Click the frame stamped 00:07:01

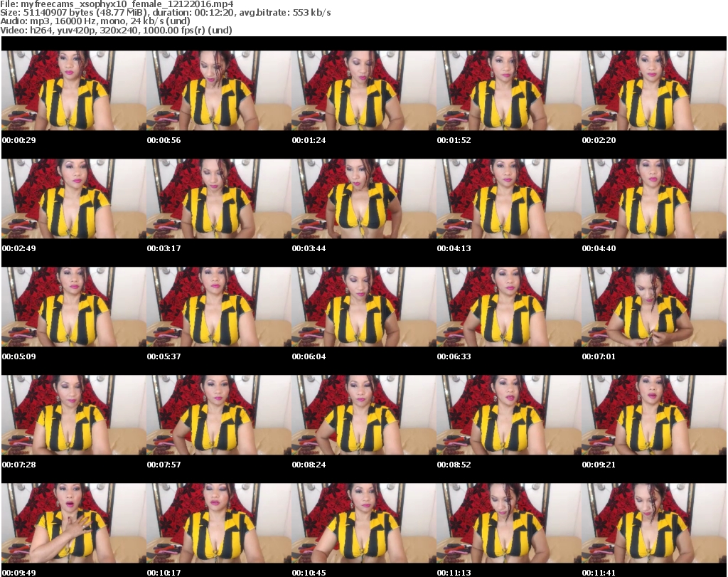pyautogui.click(x=654, y=307)
